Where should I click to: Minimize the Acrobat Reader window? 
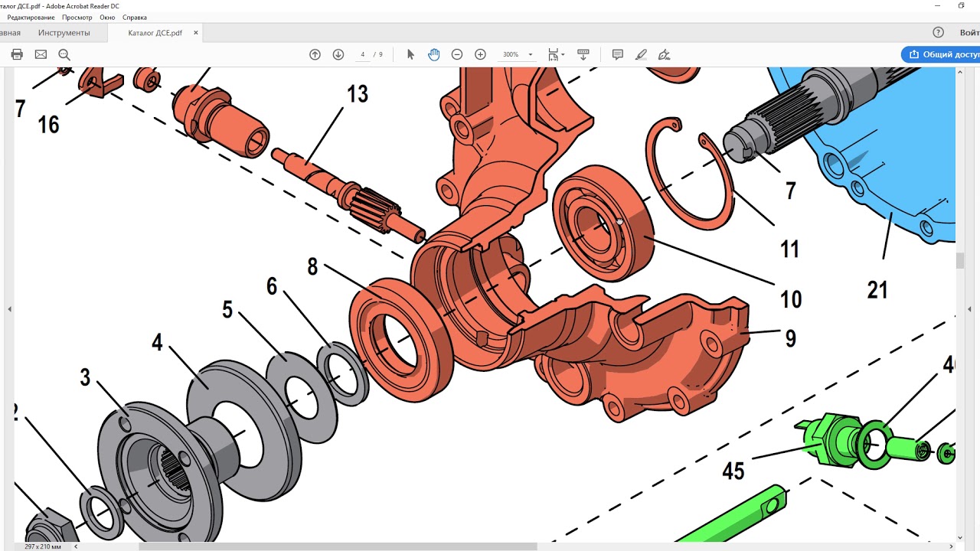[938, 5]
